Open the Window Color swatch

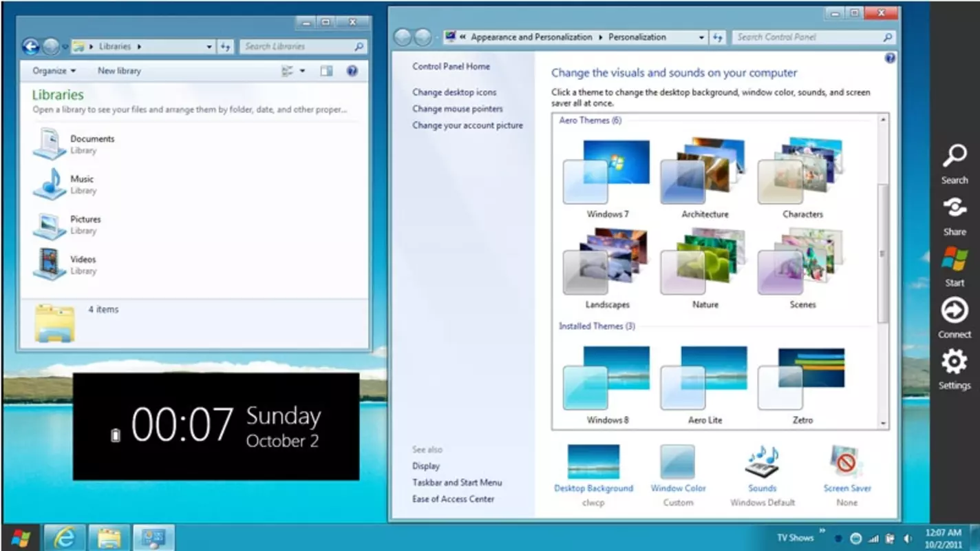click(678, 461)
